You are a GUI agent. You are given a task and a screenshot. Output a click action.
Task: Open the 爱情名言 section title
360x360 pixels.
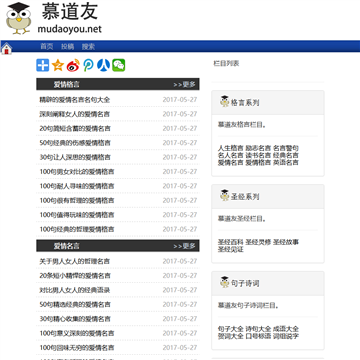[x=67, y=246]
